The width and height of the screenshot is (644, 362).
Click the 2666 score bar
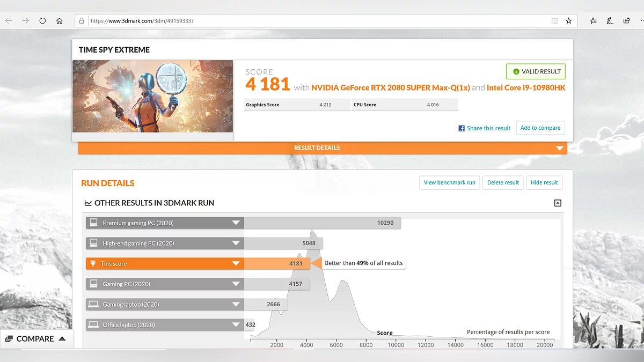[266, 304]
